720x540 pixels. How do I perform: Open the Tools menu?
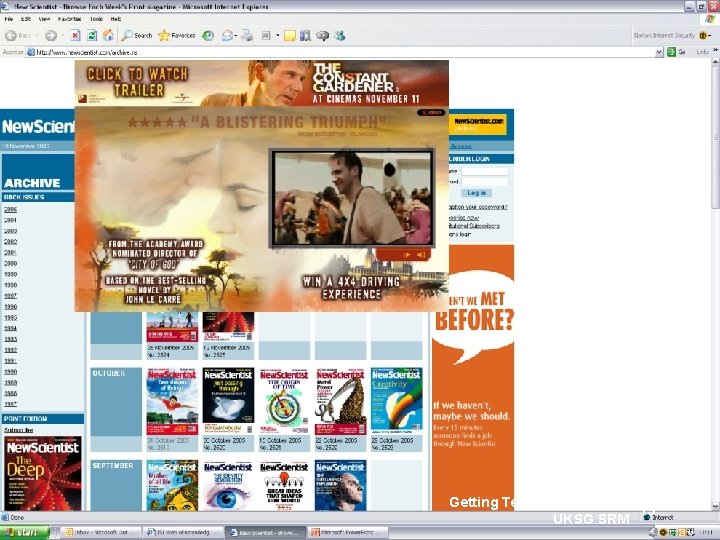tap(96, 19)
